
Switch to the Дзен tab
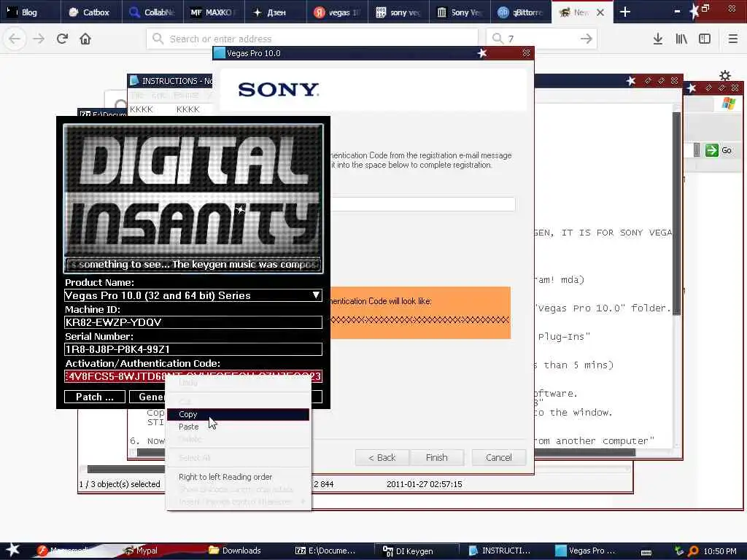pos(275,12)
